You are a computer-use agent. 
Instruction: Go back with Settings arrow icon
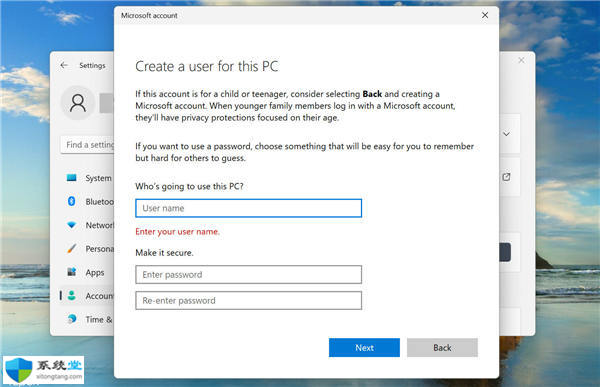pos(64,65)
